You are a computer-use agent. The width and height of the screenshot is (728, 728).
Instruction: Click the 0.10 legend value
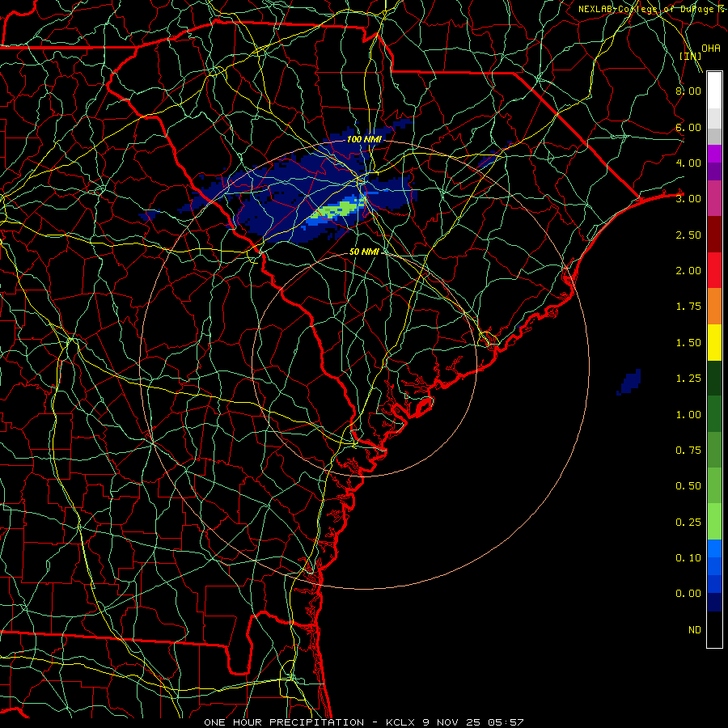tap(688, 558)
